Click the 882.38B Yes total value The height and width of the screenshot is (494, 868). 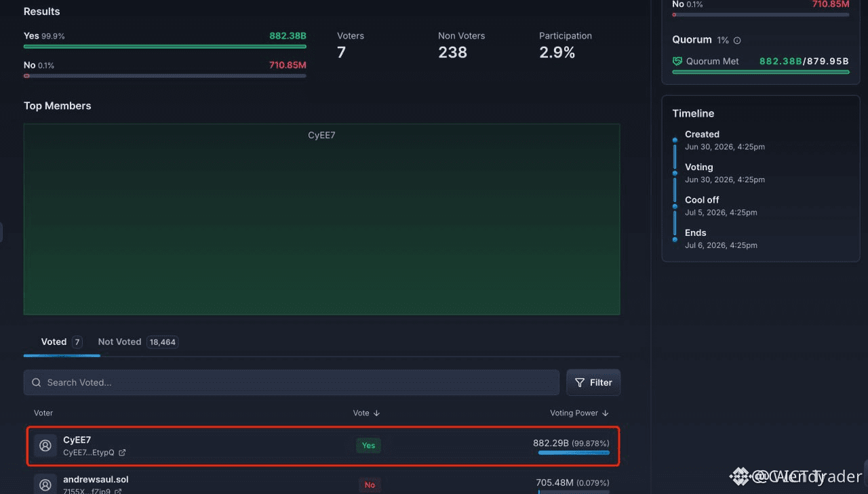click(x=288, y=36)
